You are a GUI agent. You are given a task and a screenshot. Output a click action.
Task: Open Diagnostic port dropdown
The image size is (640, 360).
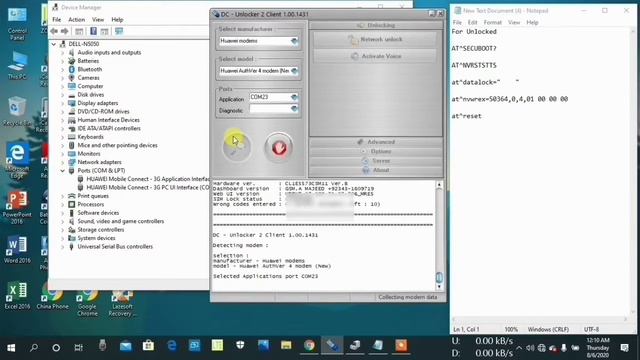274,109
